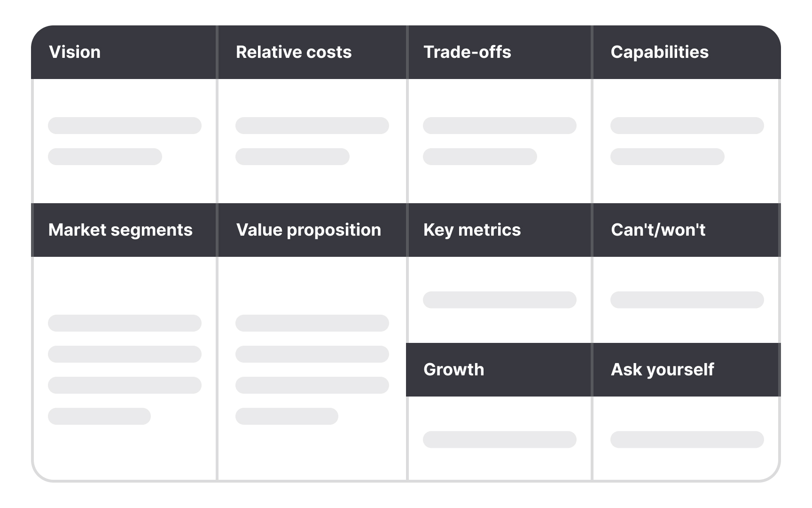Click the top placeholder line under Market segments

point(125,323)
